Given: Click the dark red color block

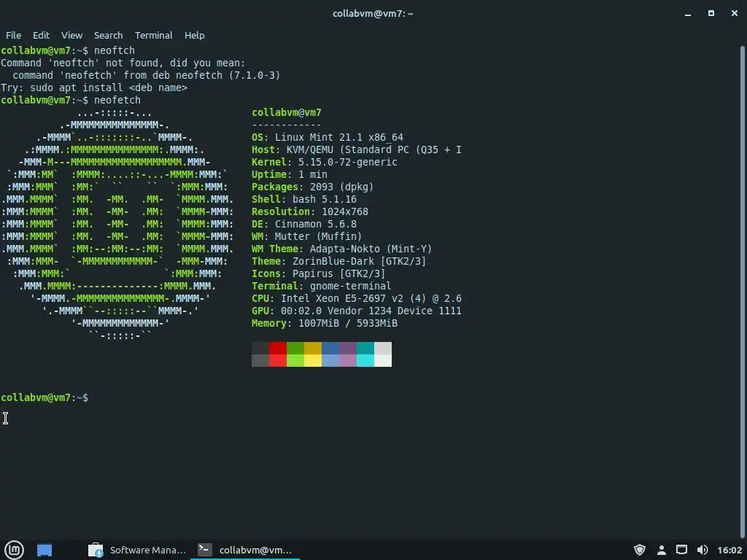Looking at the screenshot, I should click(x=278, y=348).
